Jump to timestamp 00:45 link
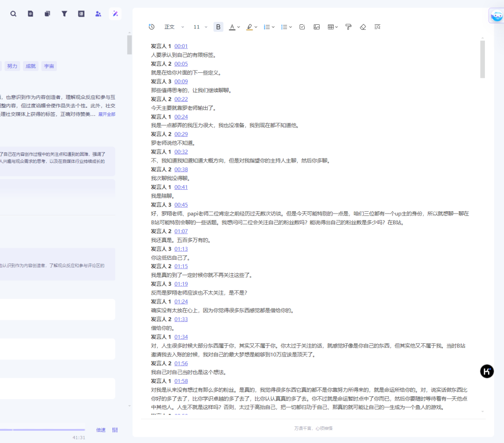504x443 pixels. [181, 205]
